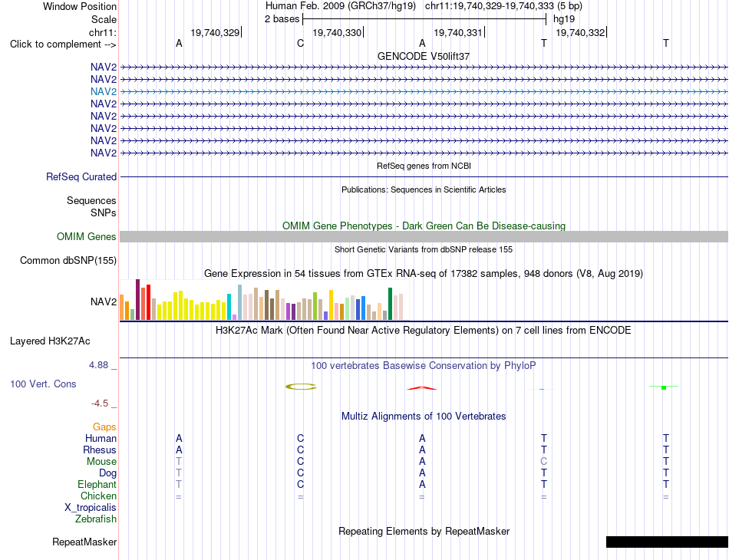The width and height of the screenshot is (729, 560).
Task: Click the Layered H3K27Ac track label
Action: pyautogui.click(x=50, y=341)
